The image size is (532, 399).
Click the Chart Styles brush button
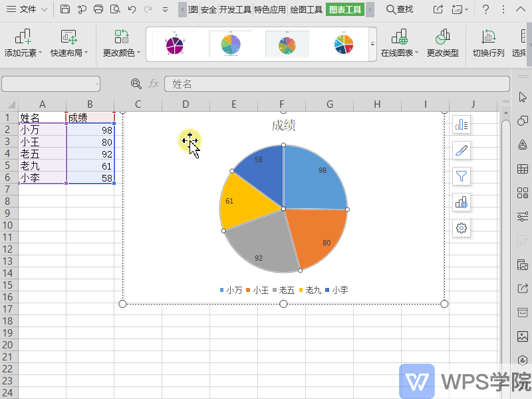tap(462, 150)
